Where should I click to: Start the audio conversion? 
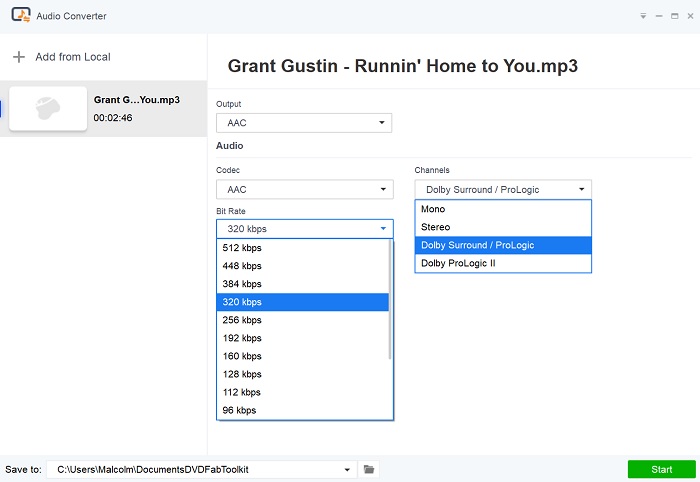tap(661, 470)
